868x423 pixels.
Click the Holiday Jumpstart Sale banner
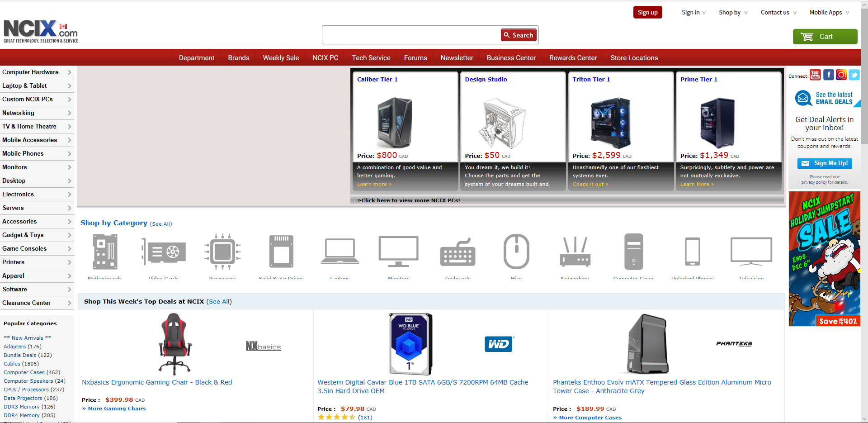pos(825,259)
